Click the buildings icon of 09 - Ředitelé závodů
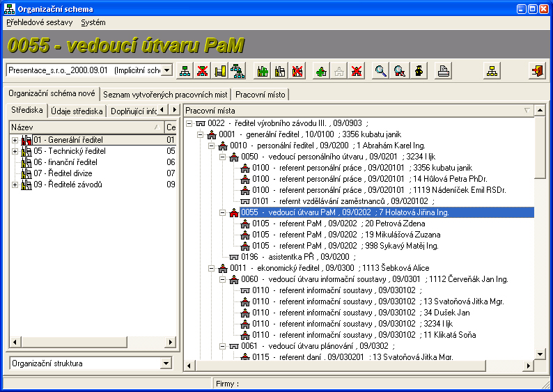This screenshot has width=553, height=392. pyautogui.click(x=26, y=185)
